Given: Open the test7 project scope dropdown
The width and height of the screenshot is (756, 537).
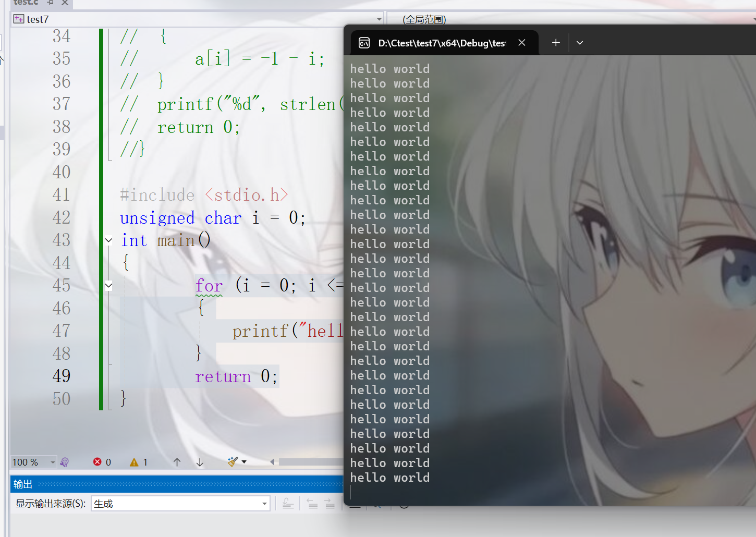Looking at the screenshot, I should tap(198, 19).
